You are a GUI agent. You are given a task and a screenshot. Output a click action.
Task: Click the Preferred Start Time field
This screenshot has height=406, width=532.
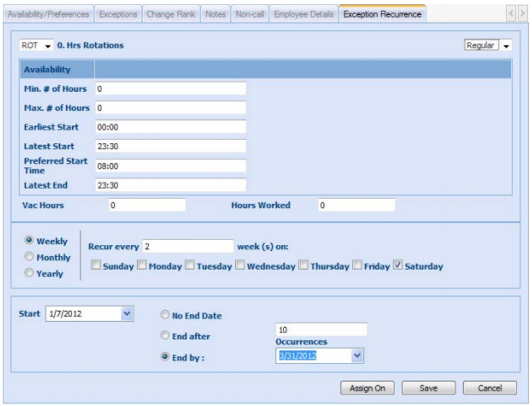point(170,165)
